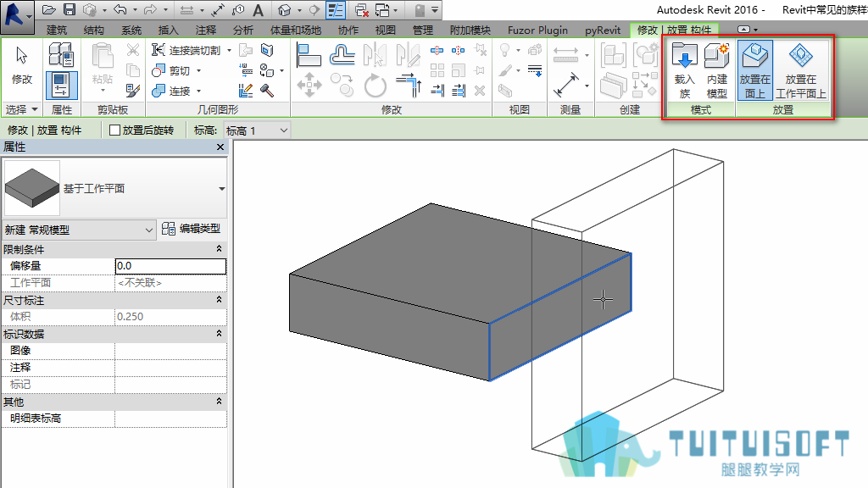This screenshot has width=868, height=488.
Task: Enable Rotate after placement (放置后旋转) checkbox
Action: pos(115,130)
